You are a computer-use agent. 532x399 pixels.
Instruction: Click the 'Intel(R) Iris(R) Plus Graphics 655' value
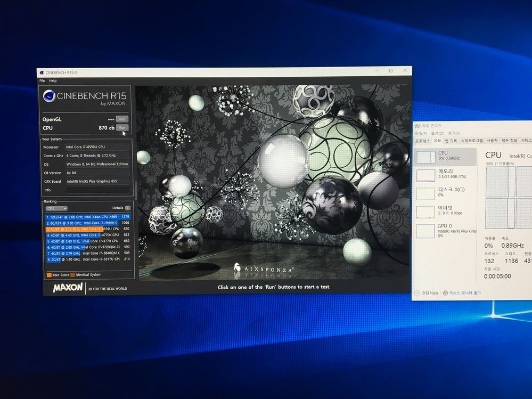pyautogui.click(x=97, y=181)
